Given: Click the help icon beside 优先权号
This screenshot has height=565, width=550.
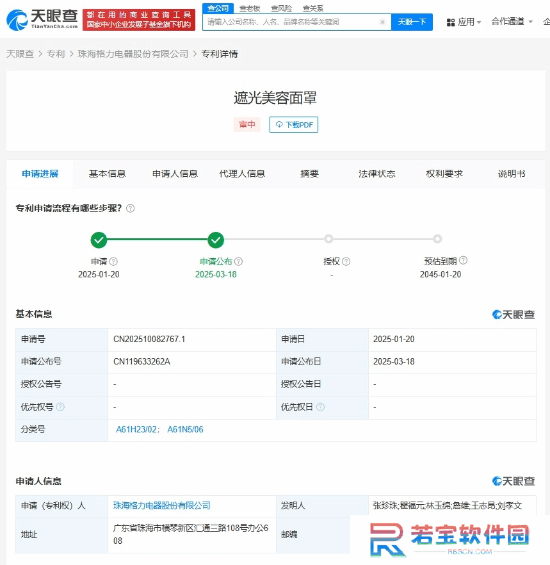Looking at the screenshot, I should 61,407.
